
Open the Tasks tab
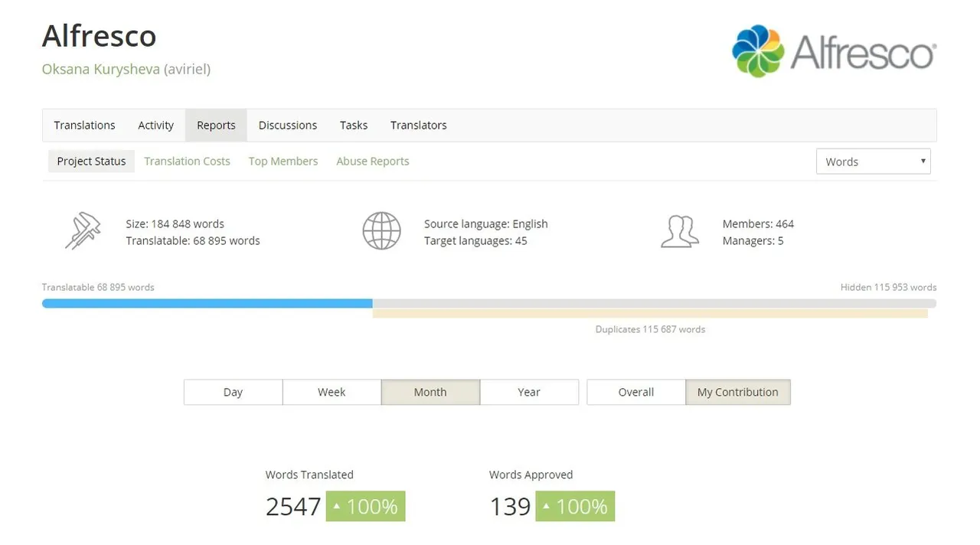tap(354, 126)
